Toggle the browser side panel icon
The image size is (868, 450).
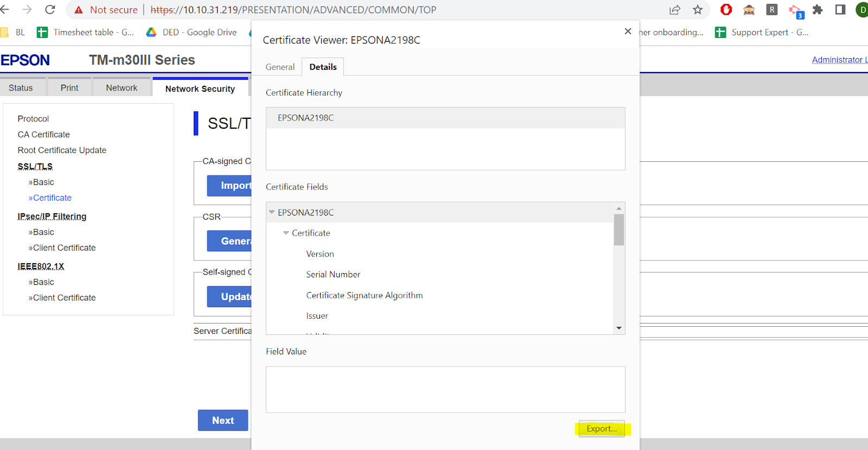point(840,10)
